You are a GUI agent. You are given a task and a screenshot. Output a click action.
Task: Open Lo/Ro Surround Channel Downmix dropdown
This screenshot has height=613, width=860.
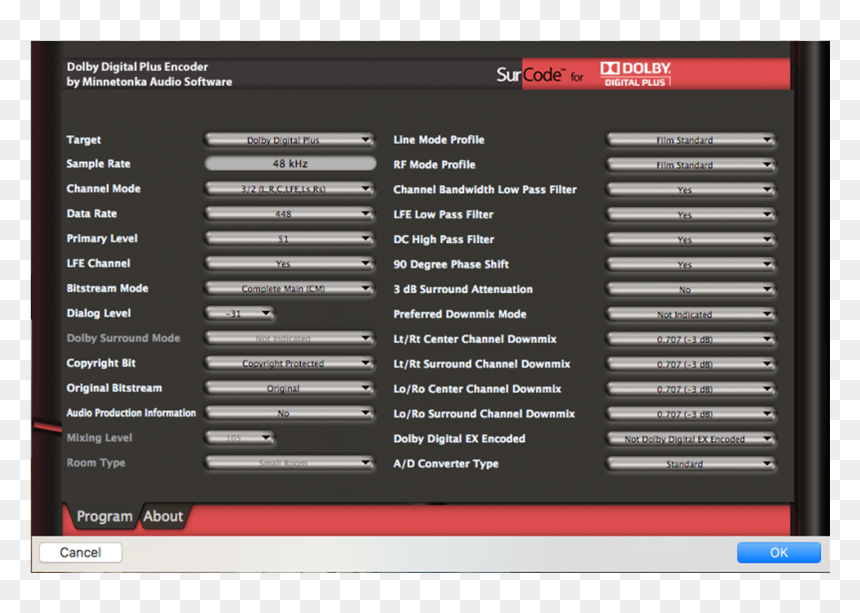click(x=691, y=414)
